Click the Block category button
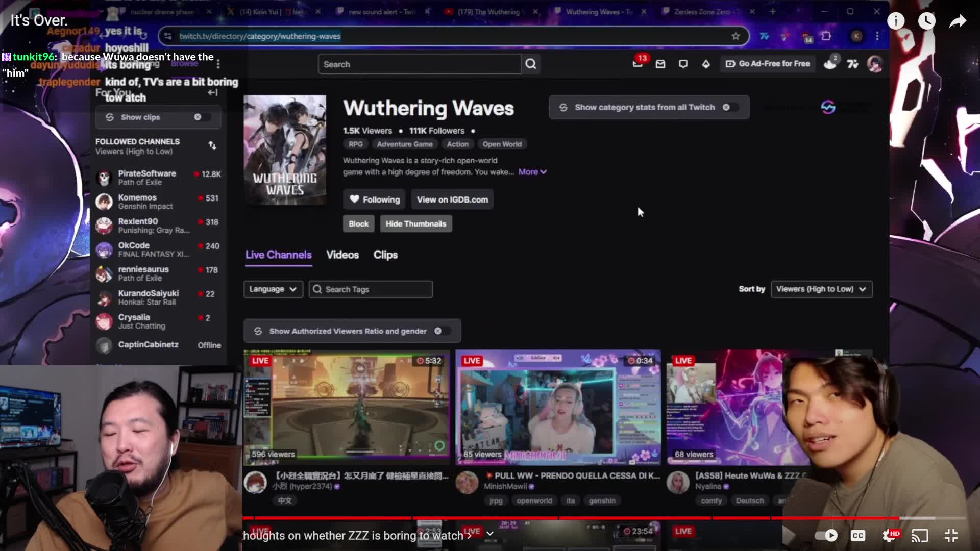The width and height of the screenshot is (980, 551). 358,223
